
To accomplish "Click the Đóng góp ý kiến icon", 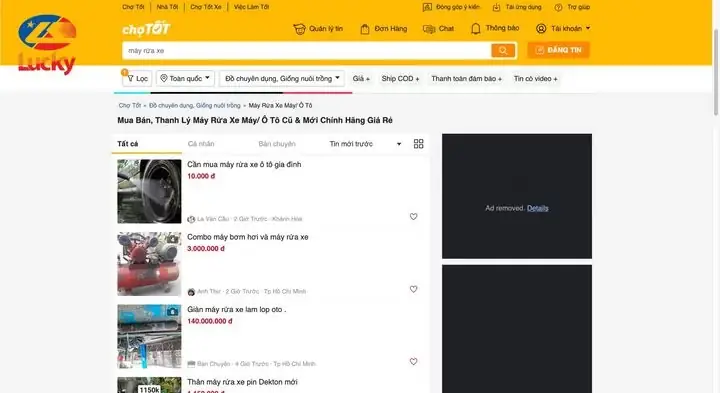I will tap(427, 7).
